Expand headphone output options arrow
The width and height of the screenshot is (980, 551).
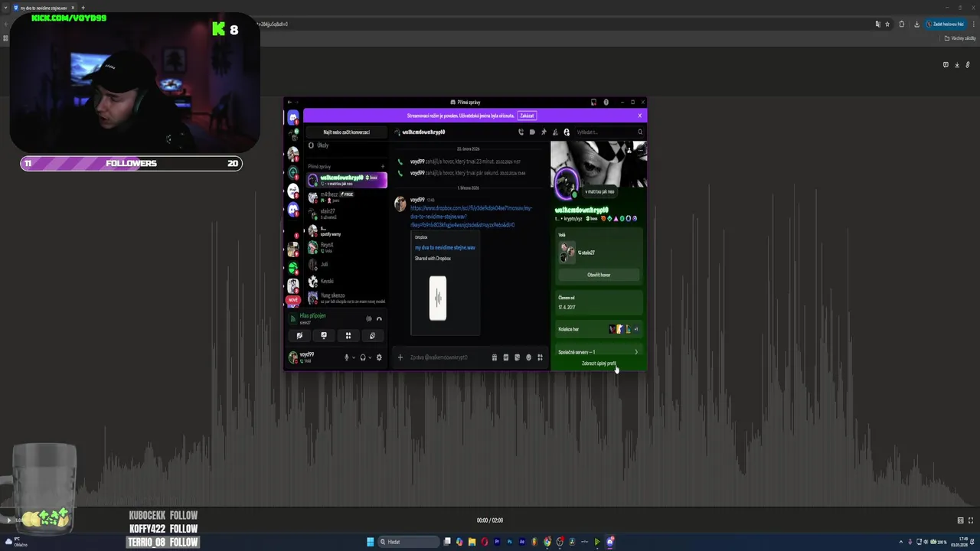(x=370, y=357)
